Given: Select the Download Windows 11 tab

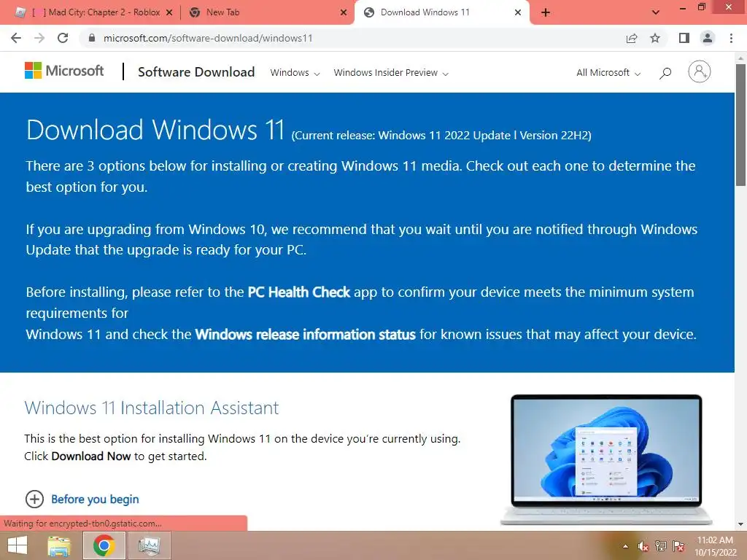Looking at the screenshot, I should [441, 12].
